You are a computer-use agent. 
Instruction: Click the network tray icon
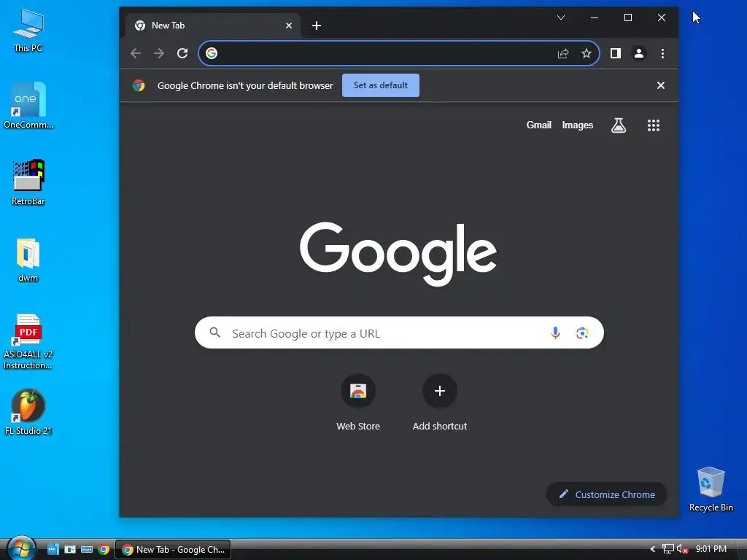(668, 549)
